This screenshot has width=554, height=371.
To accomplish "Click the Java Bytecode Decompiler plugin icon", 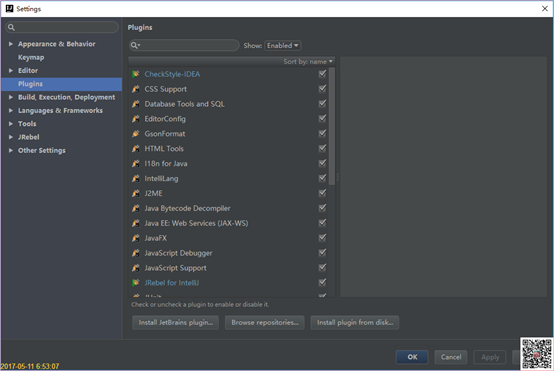I will click(x=136, y=208).
